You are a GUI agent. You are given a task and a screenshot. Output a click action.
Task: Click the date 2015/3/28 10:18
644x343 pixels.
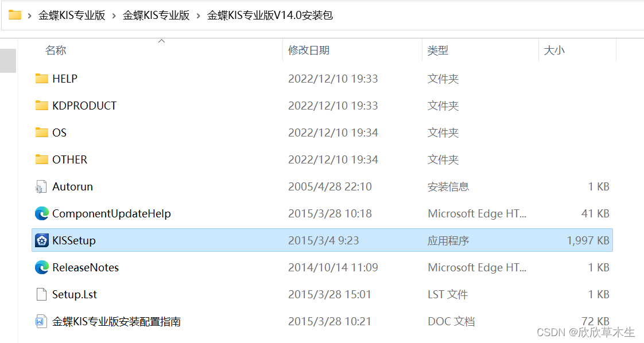tap(330, 214)
